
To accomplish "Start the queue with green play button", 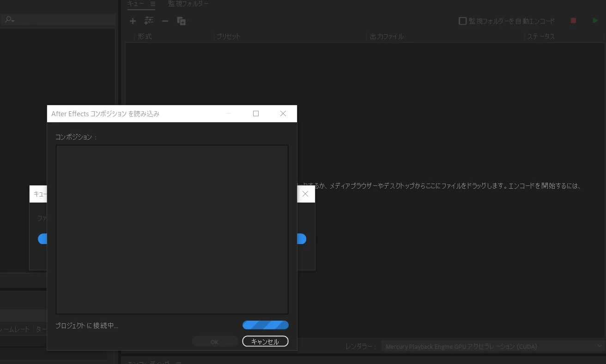I will (595, 21).
